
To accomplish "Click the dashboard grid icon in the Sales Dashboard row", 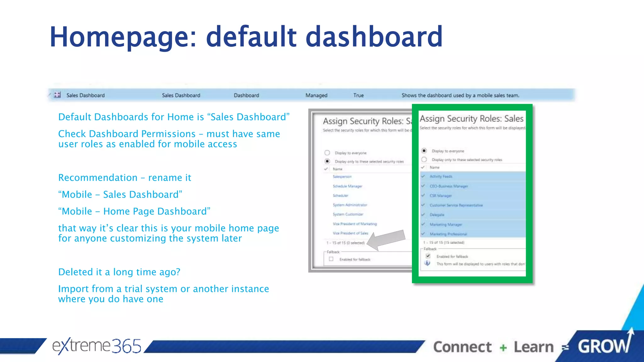I will (x=57, y=95).
